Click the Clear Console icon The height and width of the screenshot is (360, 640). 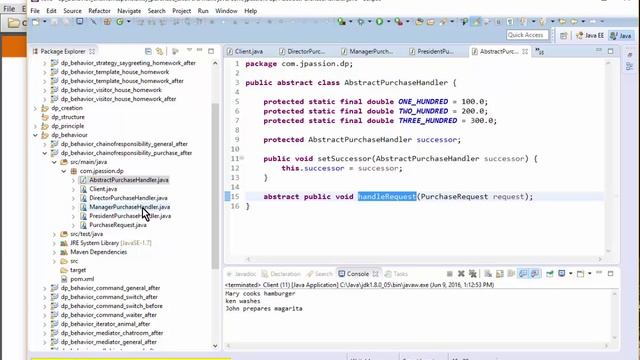tap(488, 273)
